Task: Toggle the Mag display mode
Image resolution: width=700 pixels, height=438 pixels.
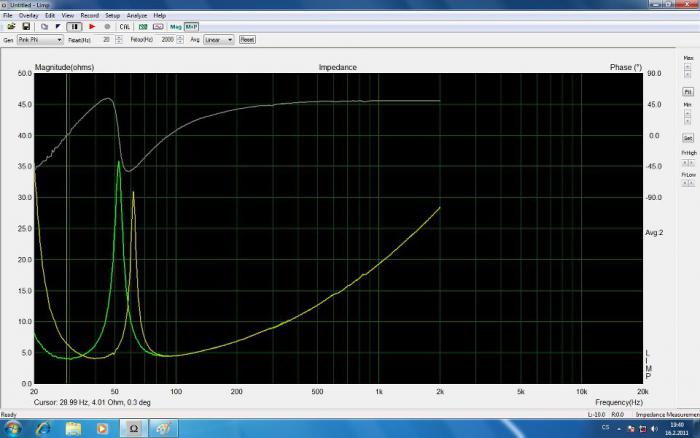Action: click(176, 27)
